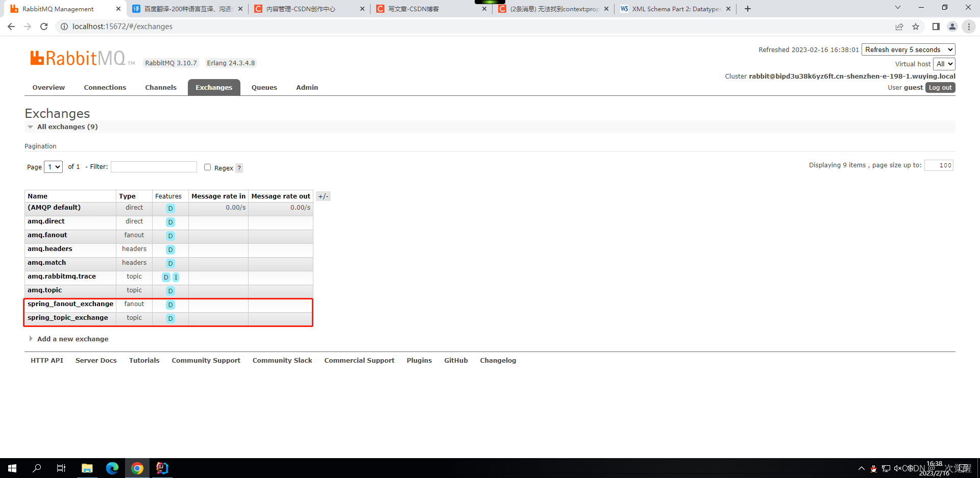Open the amq.fanout exchange
The height and width of the screenshot is (478, 980).
point(47,235)
